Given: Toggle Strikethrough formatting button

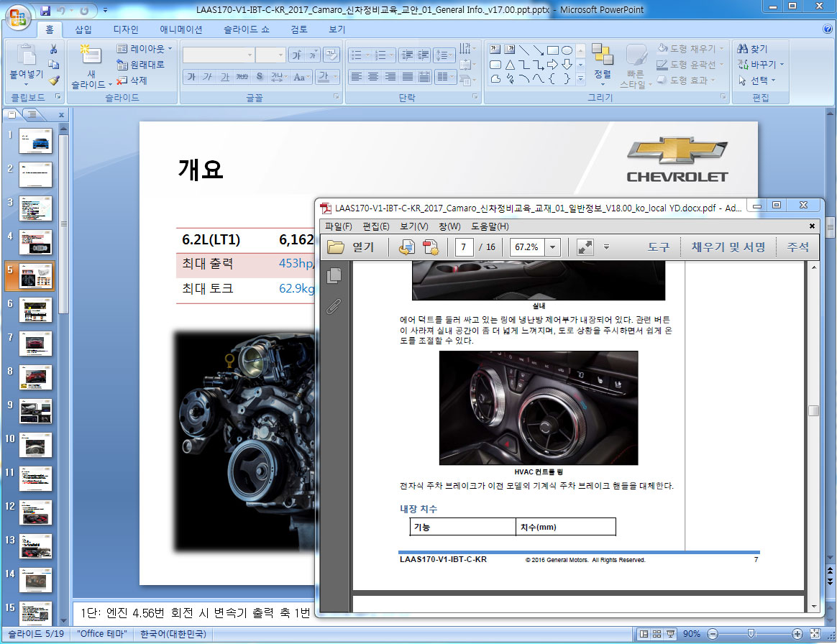Looking at the screenshot, I should pyautogui.click(x=242, y=77).
